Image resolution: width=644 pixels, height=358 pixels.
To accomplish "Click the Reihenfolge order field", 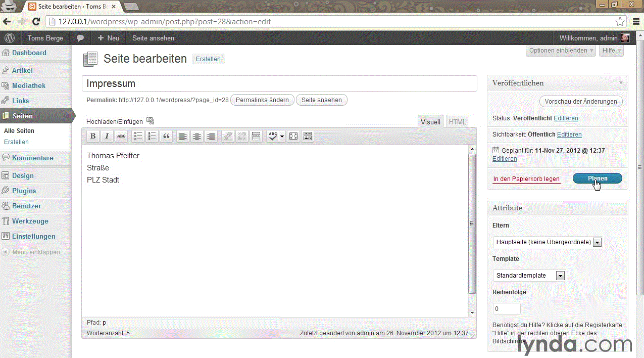I will (x=507, y=308).
